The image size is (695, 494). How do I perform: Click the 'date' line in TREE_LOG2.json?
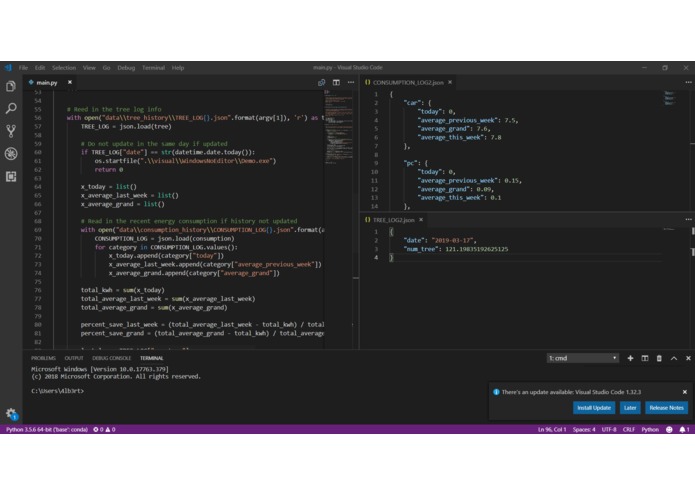click(440, 240)
